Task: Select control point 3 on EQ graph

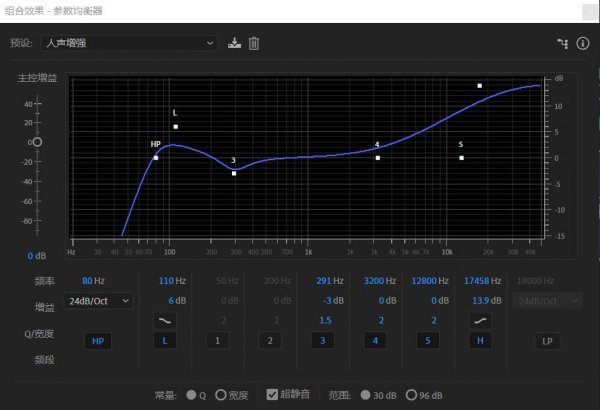Action: (234, 173)
